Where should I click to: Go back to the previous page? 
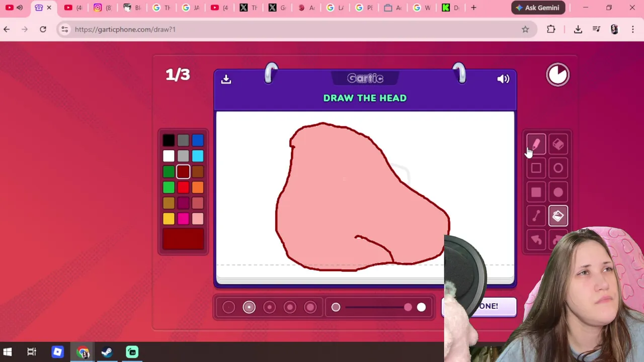[x=7, y=29]
